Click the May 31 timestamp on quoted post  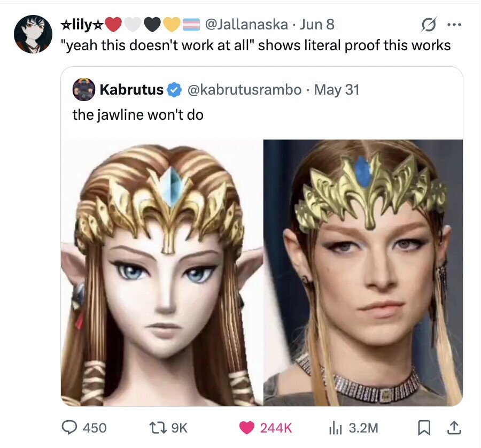[x=337, y=90]
